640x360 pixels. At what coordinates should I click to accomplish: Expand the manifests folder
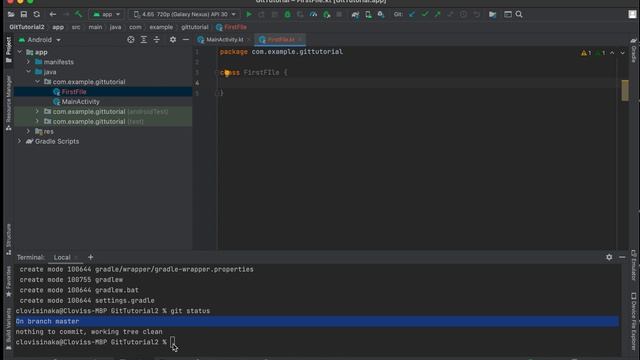pos(29,62)
